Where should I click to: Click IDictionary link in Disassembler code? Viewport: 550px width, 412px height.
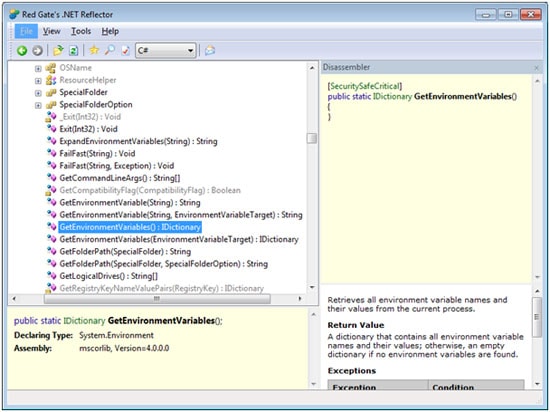pos(392,96)
